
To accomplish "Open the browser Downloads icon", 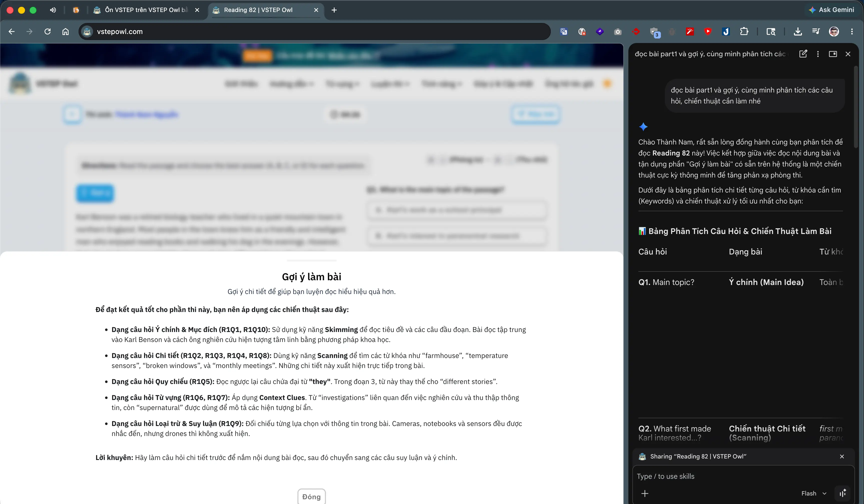I will click(x=798, y=31).
